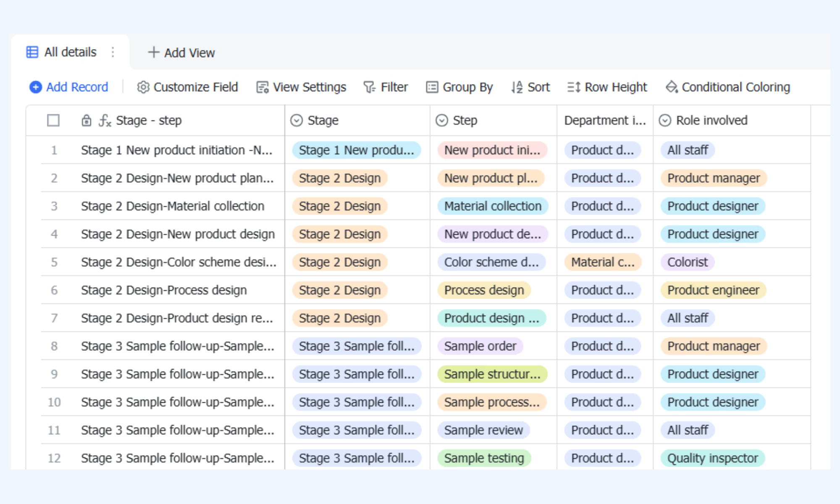The image size is (840, 504).
Task: Click the 'Sample order' step tag
Action: (480, 346)
